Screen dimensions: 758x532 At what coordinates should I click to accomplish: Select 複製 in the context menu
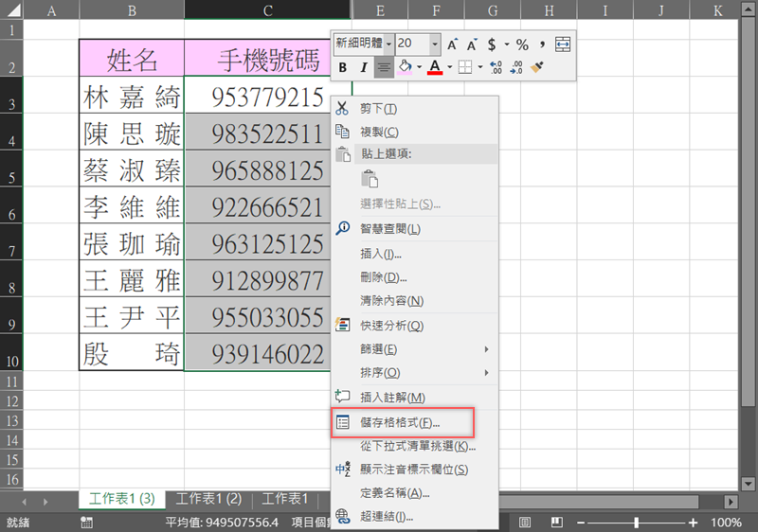(379, 132)
